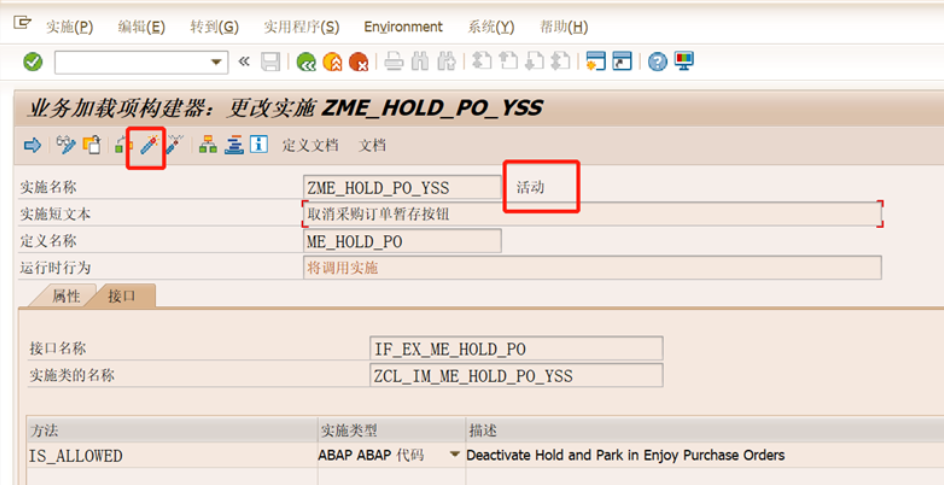Click the 定义名称 field ME_HOLD_PO
Viewport: 944px width, 485px height.
[x=402, y=241]
